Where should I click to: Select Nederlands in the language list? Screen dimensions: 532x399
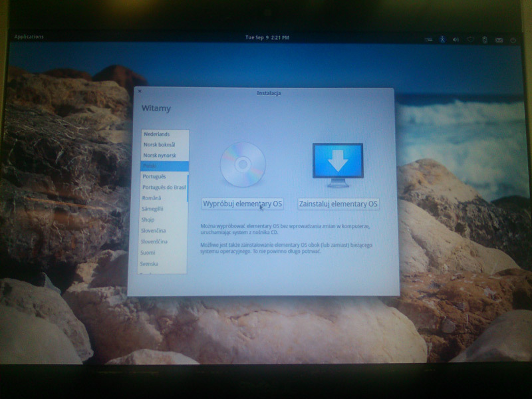pyautogui.click(x=165, y=134)
